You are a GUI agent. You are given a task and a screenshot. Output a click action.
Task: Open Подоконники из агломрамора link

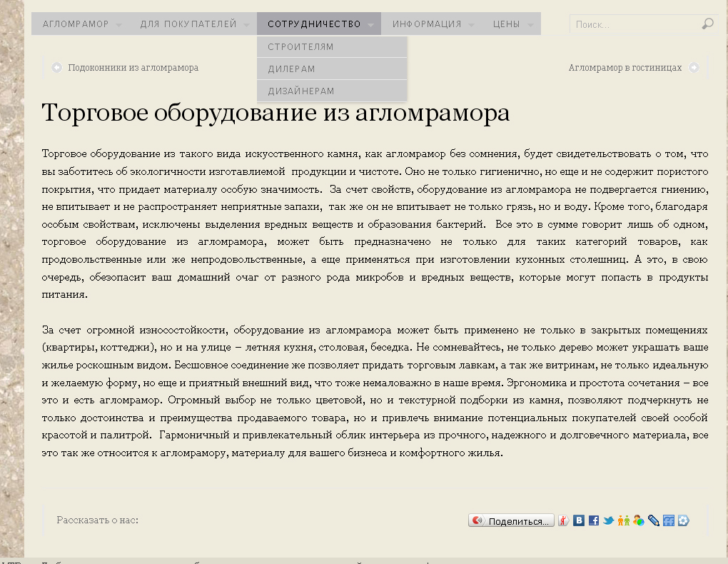click(133, 68)
